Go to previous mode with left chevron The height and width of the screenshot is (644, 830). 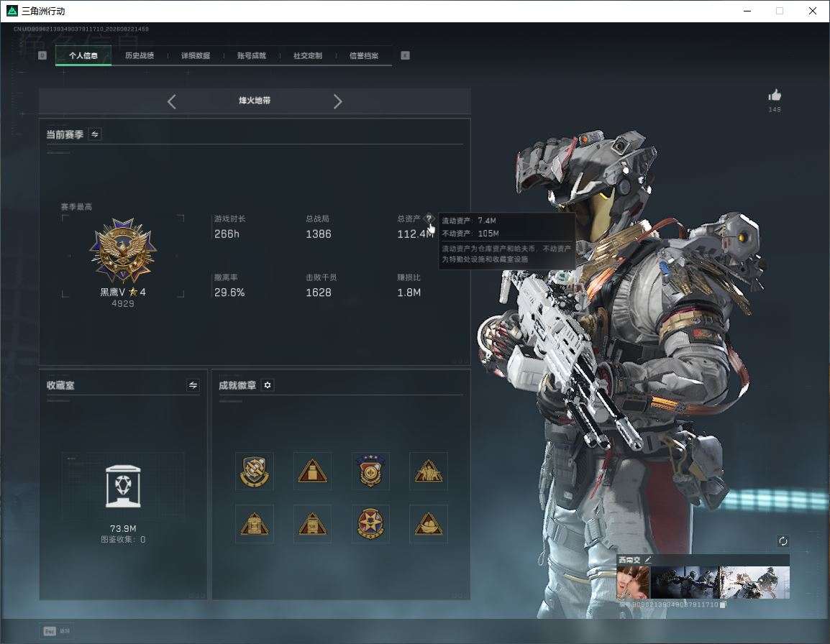coord(171,101)
